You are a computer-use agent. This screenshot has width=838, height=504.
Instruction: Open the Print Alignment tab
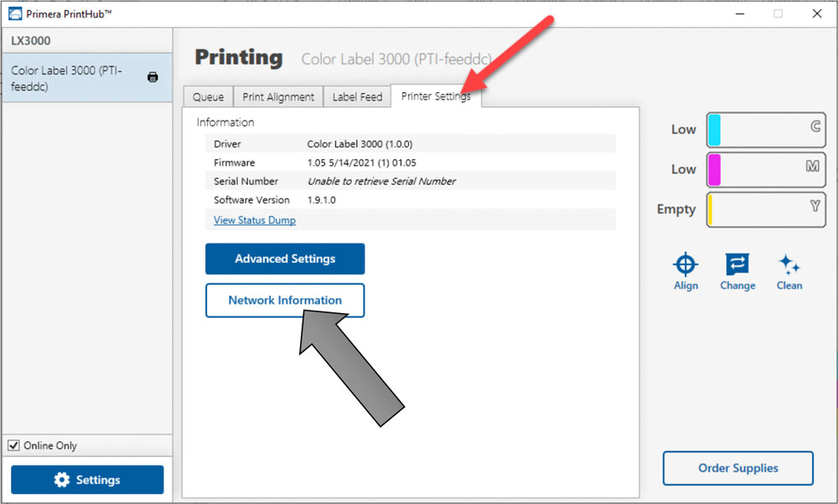click(x=278, y=96)
